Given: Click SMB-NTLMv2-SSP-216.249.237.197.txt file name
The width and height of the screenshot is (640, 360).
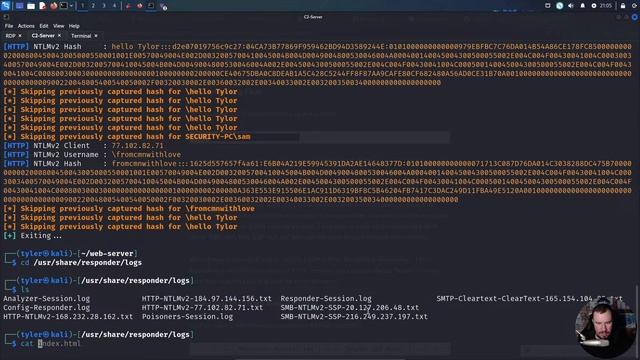Looking at the screenshot, I should pos(354,316).
